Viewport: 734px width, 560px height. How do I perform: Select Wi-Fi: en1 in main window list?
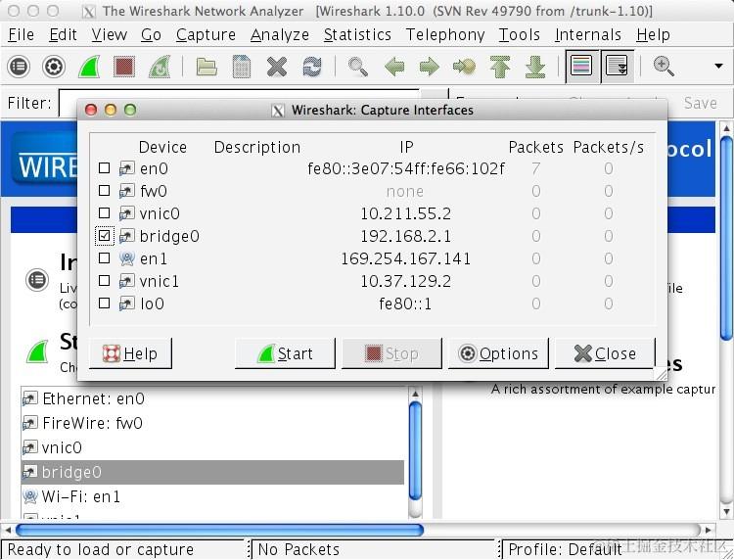coord(213,496)
